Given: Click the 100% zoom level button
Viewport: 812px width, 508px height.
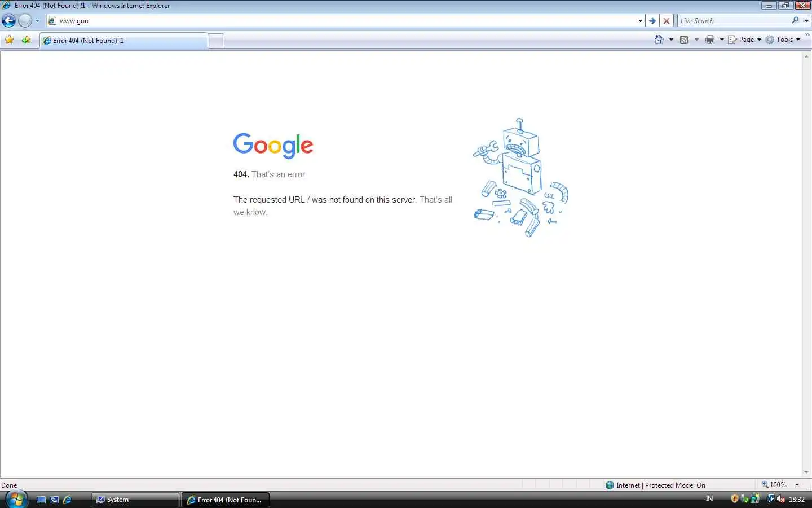Looking at the screenshot, I should pos(774,484).
